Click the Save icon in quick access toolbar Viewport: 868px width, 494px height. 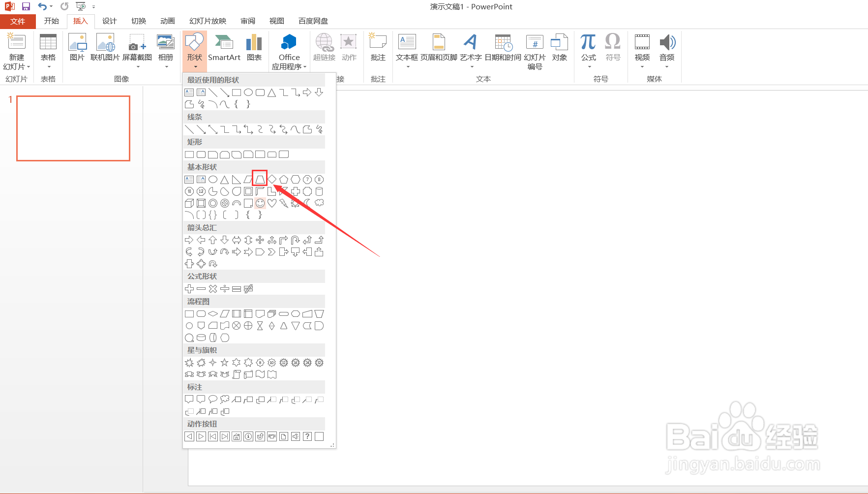[x=26, y=6]
